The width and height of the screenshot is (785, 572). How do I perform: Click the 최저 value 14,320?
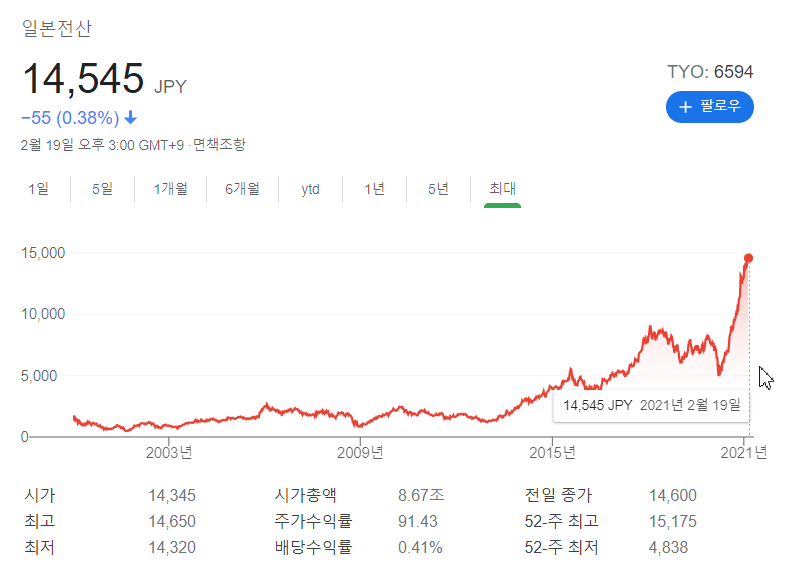pos(172,547)
